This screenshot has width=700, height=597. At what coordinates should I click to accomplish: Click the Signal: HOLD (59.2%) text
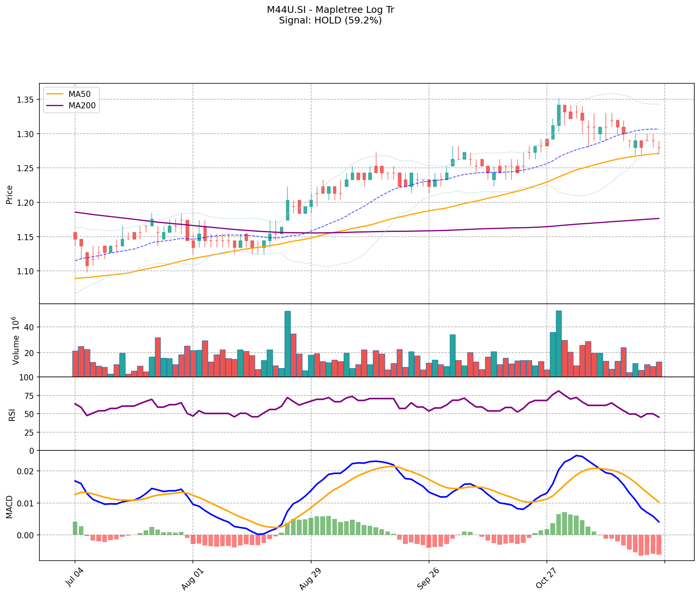(330, 20)
